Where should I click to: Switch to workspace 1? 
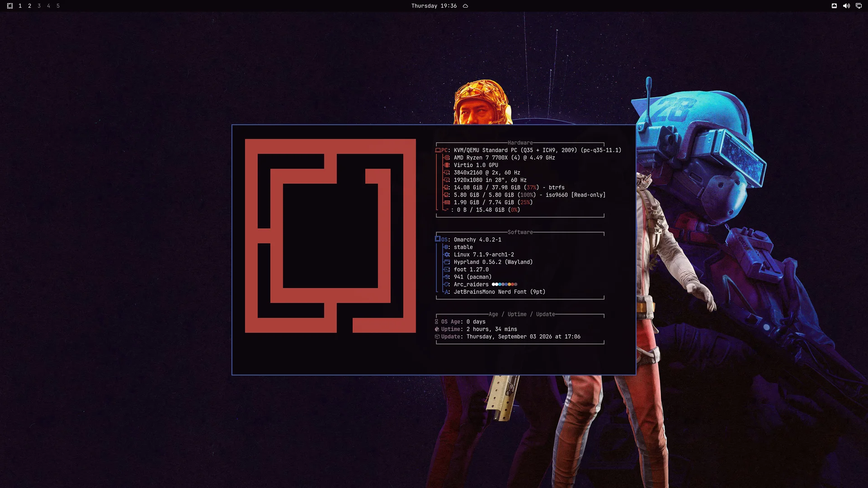(20, 6)
